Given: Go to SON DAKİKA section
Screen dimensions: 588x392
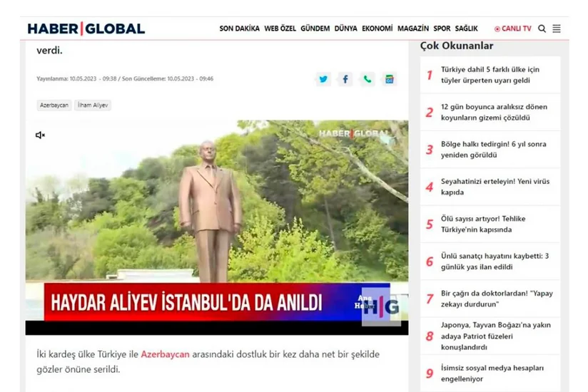Looking at the screenshot, I should [239, 29].
